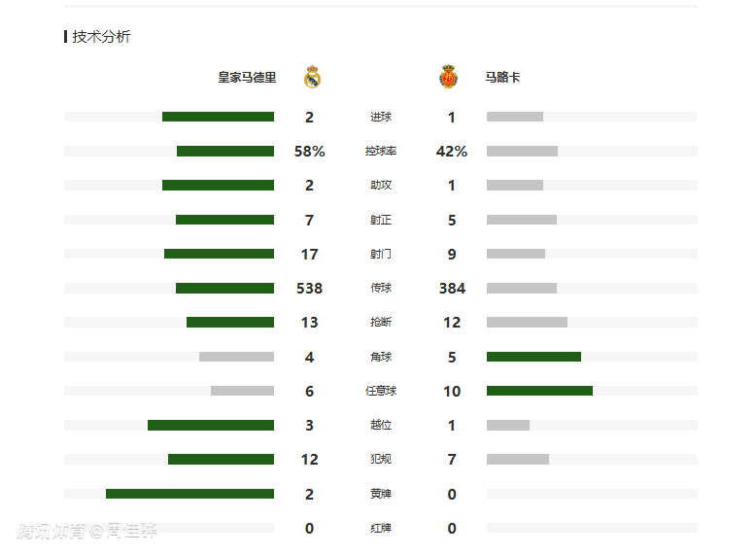
Task: Click Real Madrid's green 黄牌 bar
Action: [x=189, y=494]
